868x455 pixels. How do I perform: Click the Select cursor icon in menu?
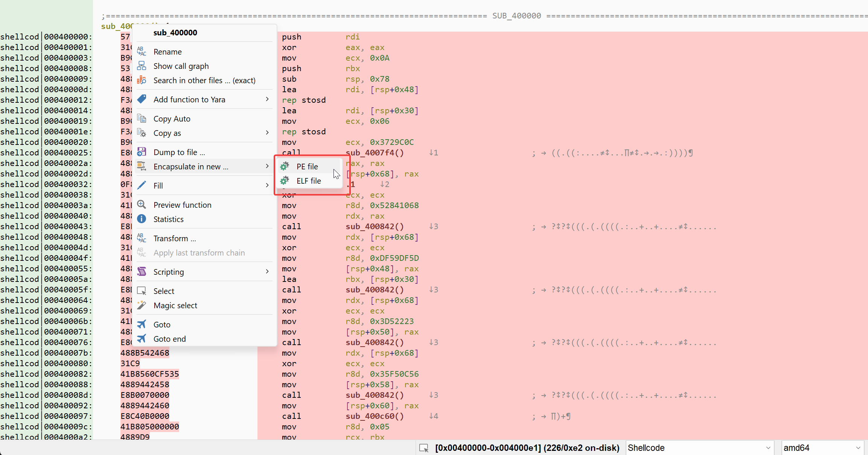tap(142, 291)
